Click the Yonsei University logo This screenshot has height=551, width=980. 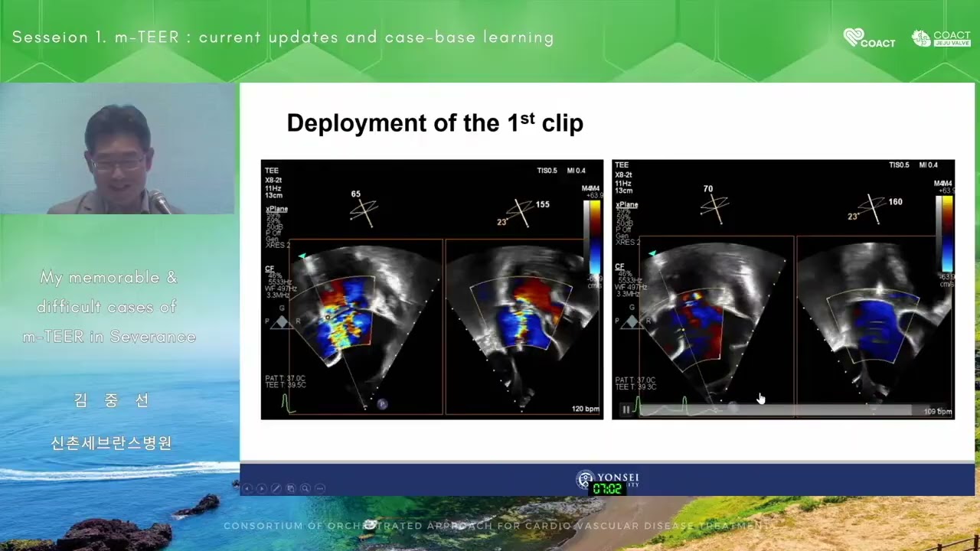tap(607, 480)
